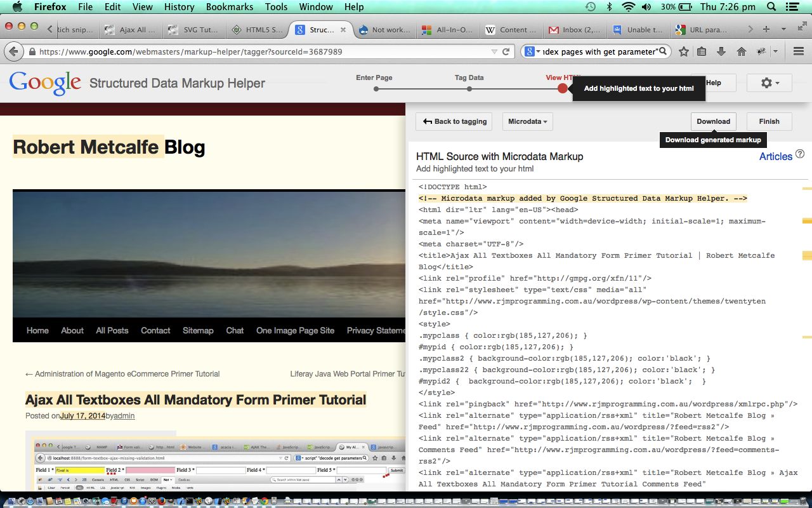Open the Microdata format dropdown
The image size is (812, 508).
pos(528,121)
